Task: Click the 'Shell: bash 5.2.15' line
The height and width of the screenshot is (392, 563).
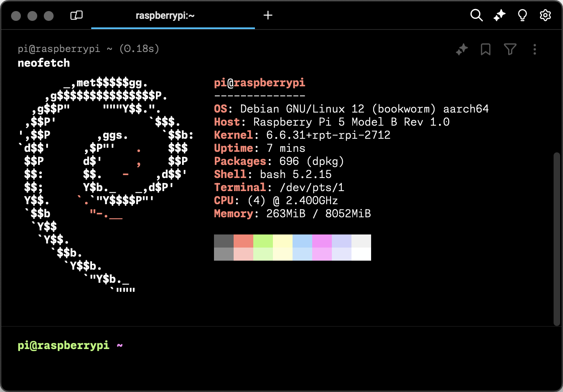Action: pos(273,174)
